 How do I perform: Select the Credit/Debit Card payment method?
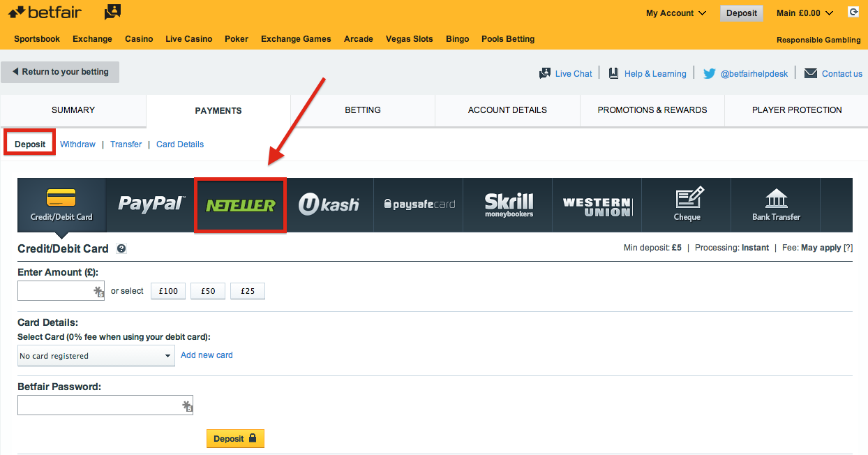(61, 204)
